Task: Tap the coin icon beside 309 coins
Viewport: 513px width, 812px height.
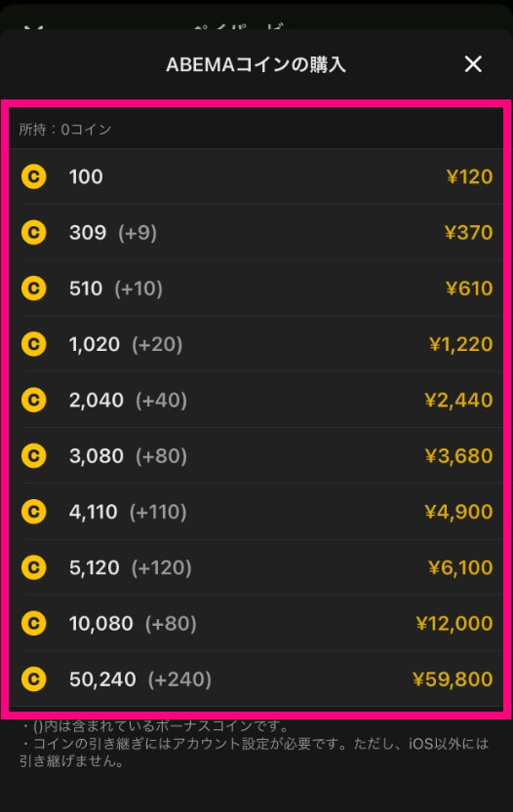Action: click(x=34, y=233)
